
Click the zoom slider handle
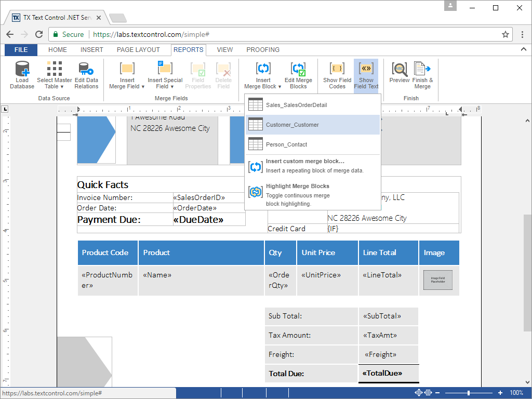click(x=469, y=393)
